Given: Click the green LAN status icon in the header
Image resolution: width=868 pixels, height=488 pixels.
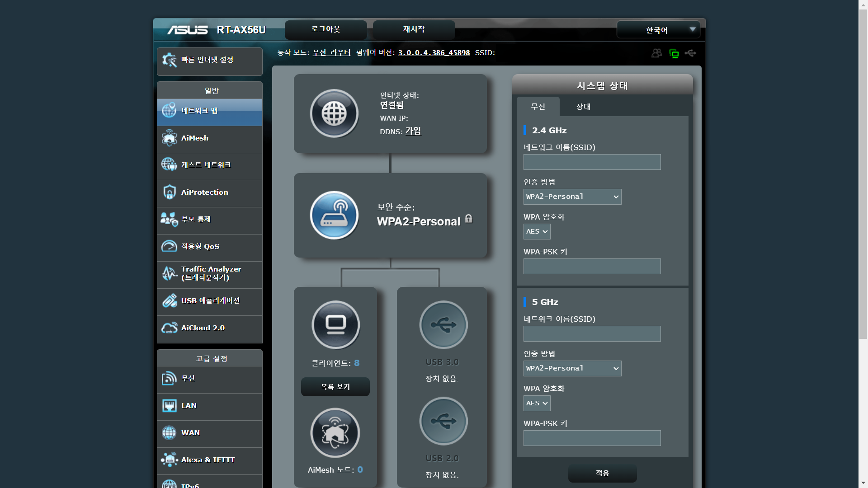Looking at the screenshot, I should [674, 54].
